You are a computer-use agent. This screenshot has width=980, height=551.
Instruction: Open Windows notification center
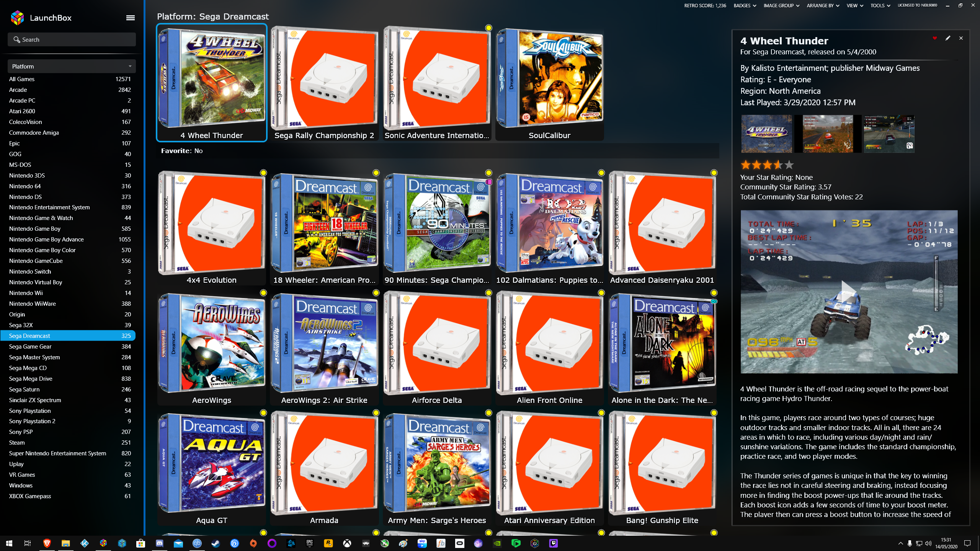[967, 543]
